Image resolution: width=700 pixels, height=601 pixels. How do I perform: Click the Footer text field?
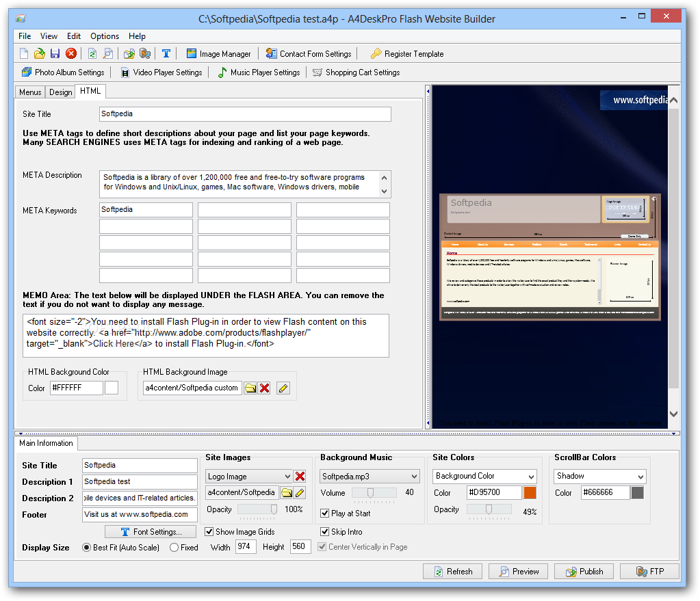pyautogui.click(x=140, y=514)
